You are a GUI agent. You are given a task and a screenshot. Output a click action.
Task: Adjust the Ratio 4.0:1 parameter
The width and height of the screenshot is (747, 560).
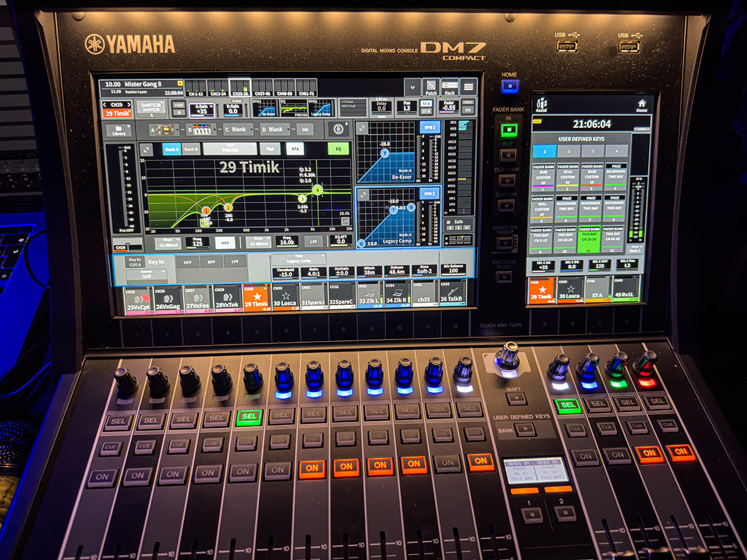(313, 272)
